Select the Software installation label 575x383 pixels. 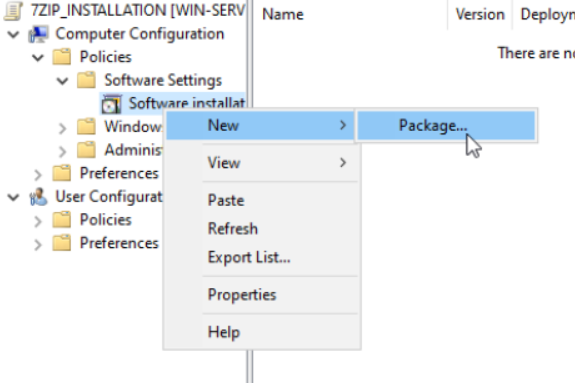(187, 103)
